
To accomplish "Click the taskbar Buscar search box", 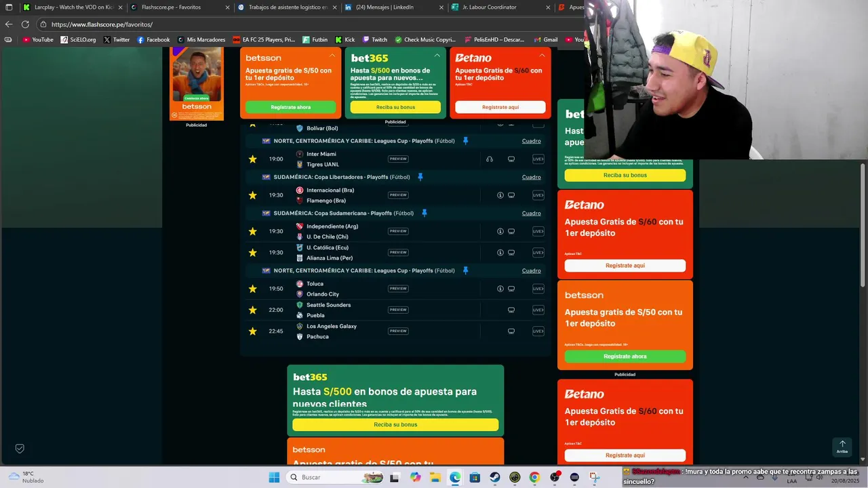I will (x=336, y=477).
